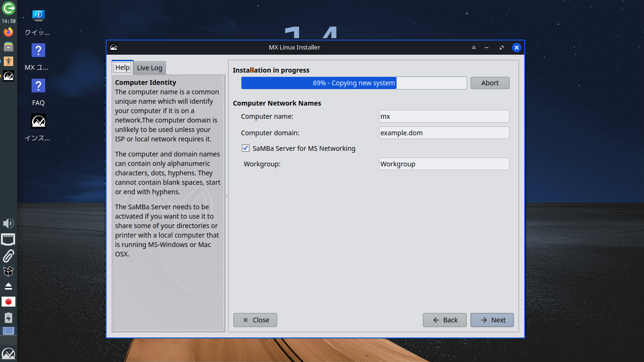Click the Japan flag keyboard layout icon

8,302
